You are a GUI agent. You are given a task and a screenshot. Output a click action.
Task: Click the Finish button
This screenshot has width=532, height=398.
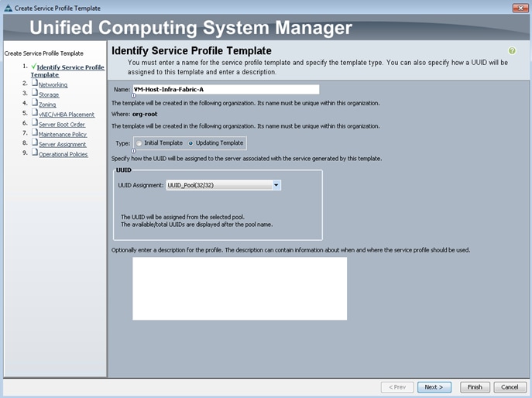click(x=475, y=387)
